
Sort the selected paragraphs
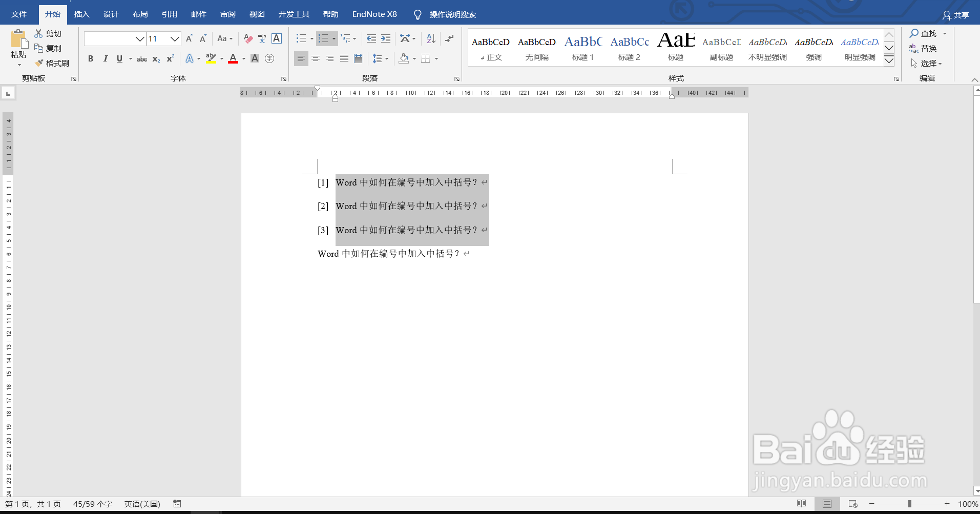click(x=431, y=38)
